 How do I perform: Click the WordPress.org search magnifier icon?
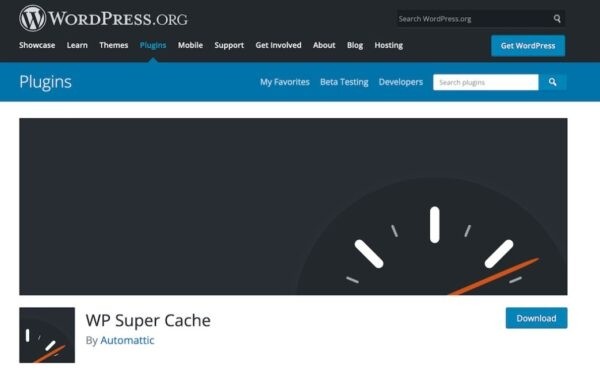tap(557, 18)
